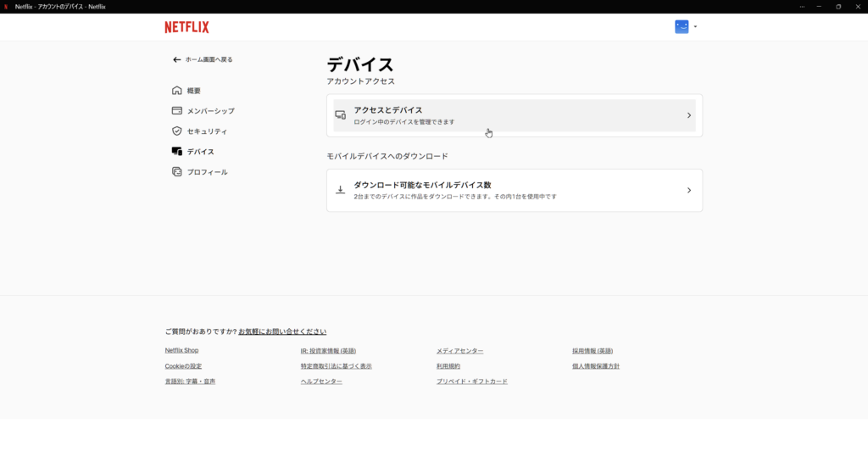Image resolution: width=868 pixels, height=468 pixels.
Task: Click the chevron on the アクセスとデバイス row
Action: tap(689, 115)
